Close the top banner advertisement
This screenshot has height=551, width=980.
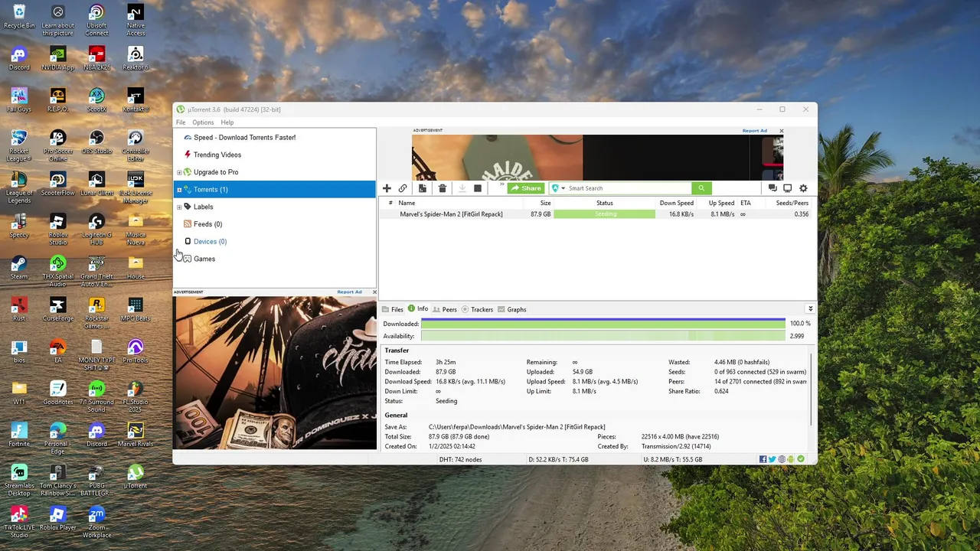781,131
